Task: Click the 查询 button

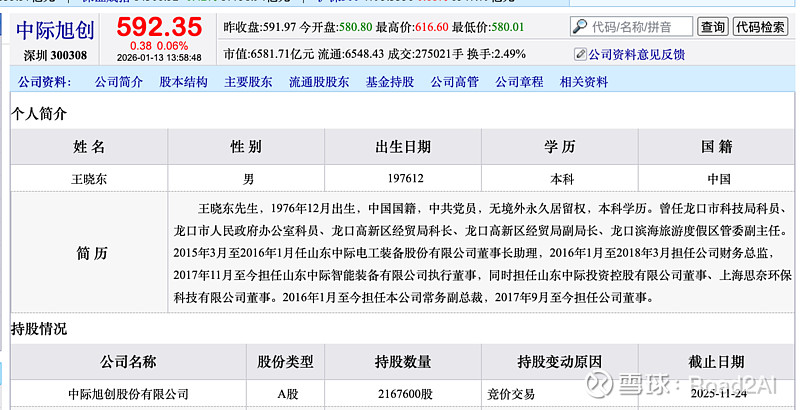Action: (x=712, y=27)
